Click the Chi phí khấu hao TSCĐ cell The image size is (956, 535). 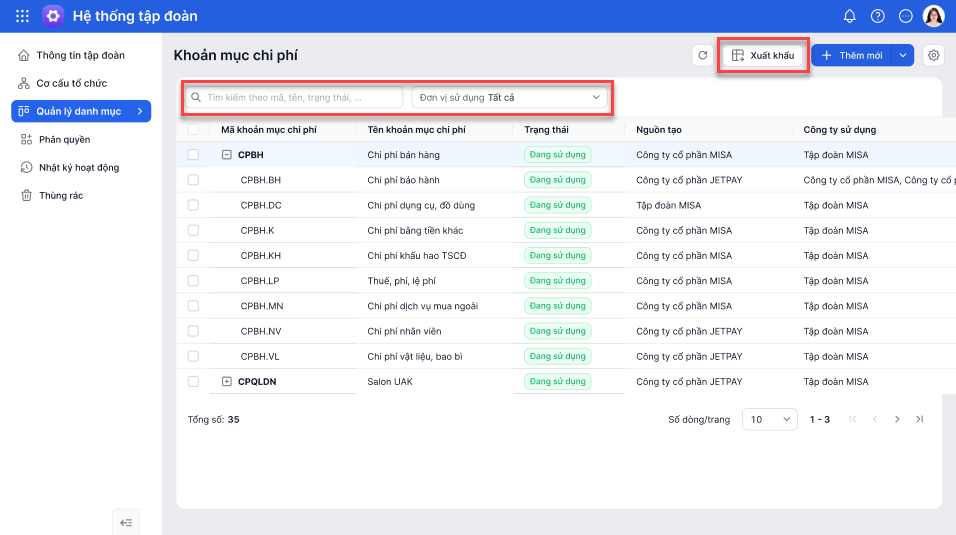click(x=416, y=256)
